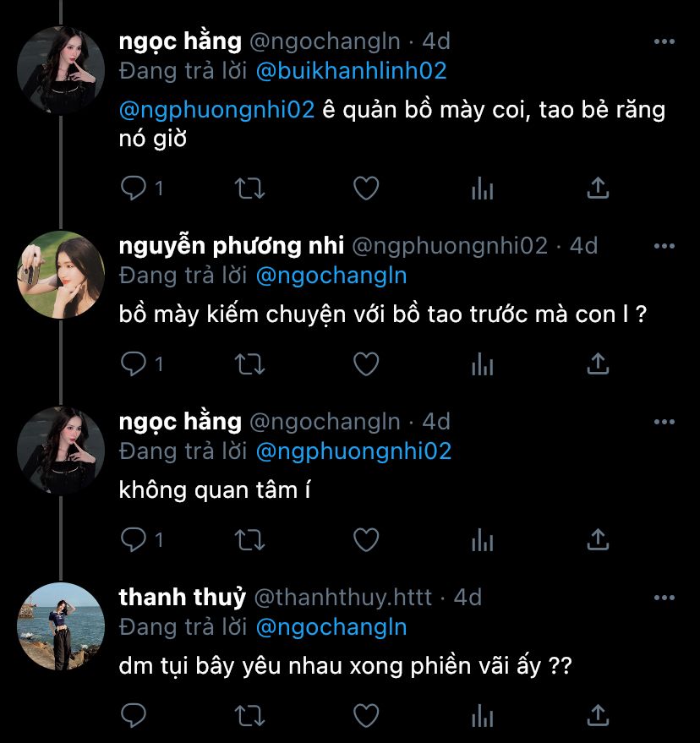This screenshot has width=700, height=743.
Task: Retweet the "không quan tâm í" tweet
Action: 249,538
